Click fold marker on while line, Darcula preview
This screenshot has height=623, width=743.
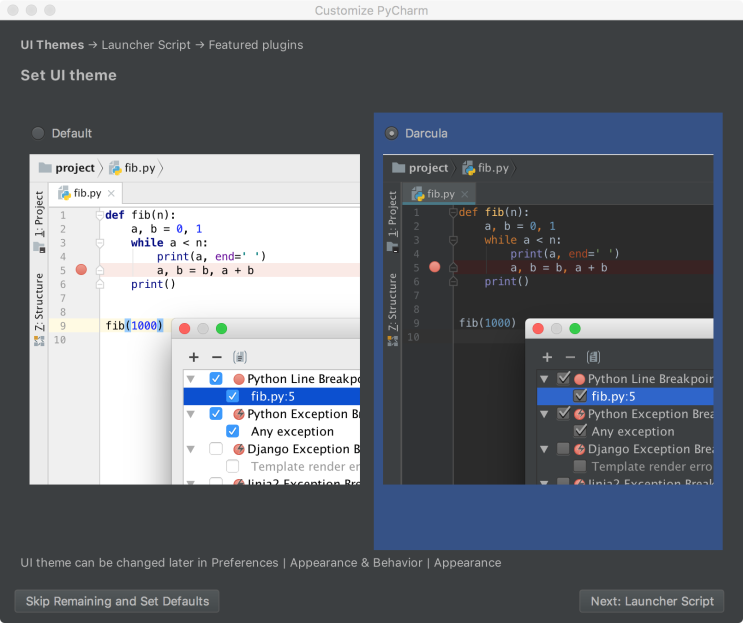(x=453, y=240)
